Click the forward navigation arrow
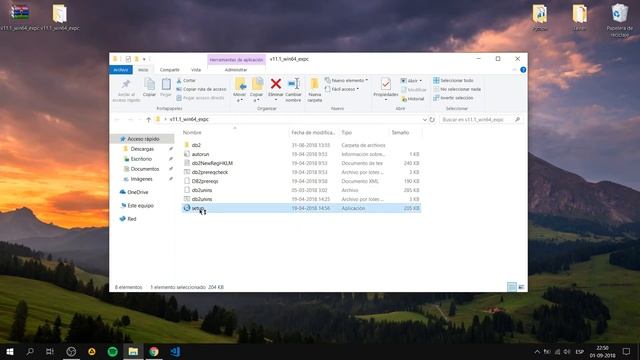This screenshot has height=360, width=640. (131, 120)
